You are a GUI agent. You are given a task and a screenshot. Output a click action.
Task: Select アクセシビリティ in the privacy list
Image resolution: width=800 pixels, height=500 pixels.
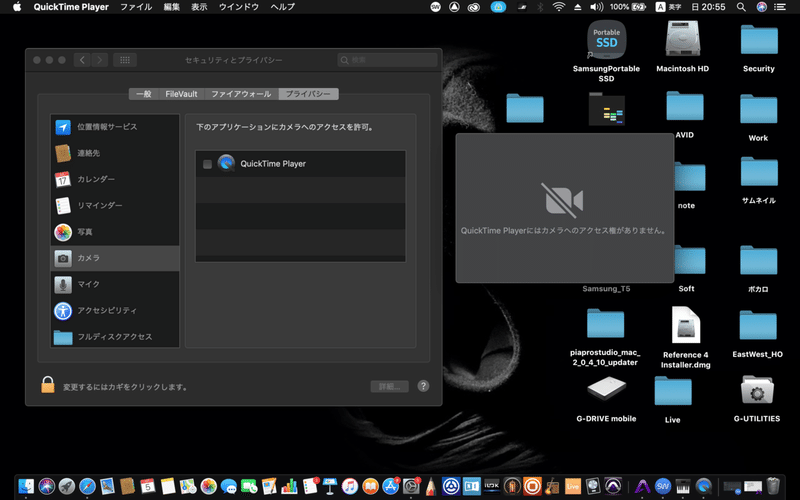coord(115,310)
